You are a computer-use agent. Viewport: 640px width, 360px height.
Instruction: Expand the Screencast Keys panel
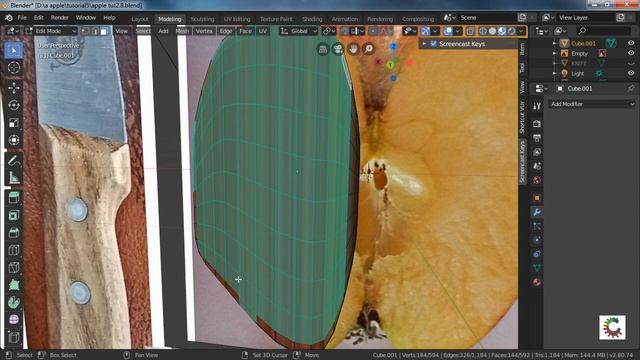(x=424, y=44)
